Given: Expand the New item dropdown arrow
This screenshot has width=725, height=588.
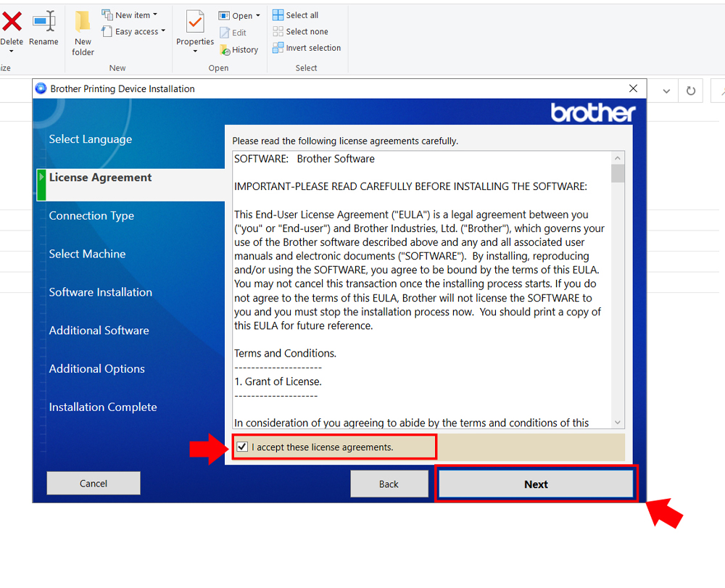Looking at the screenshot, I should point(155,15).
